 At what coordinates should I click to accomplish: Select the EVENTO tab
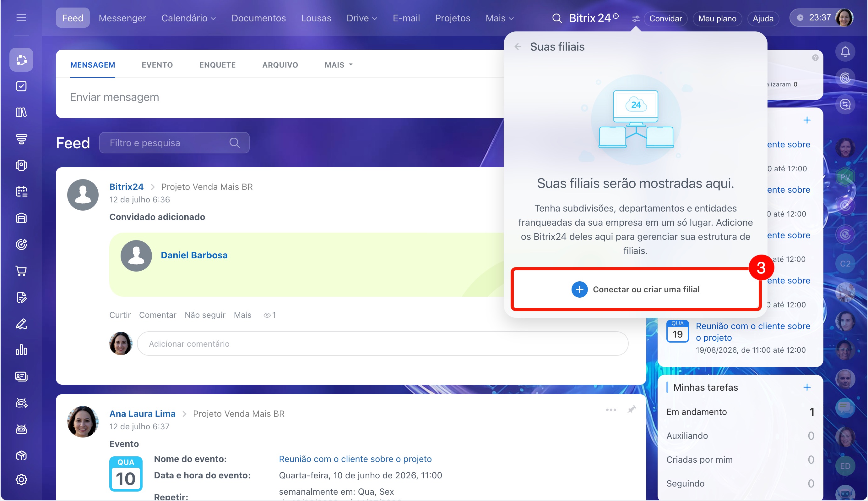coord(157,65)
